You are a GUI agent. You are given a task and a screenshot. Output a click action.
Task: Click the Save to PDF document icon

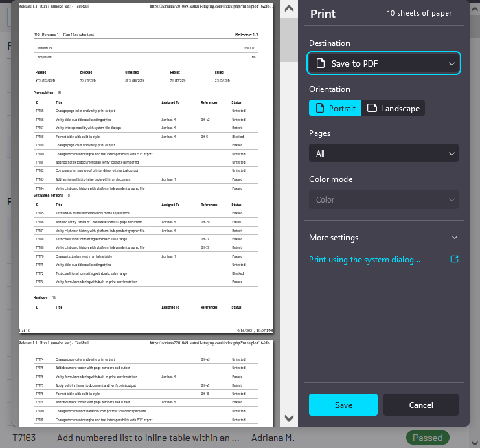coord(321,64)
